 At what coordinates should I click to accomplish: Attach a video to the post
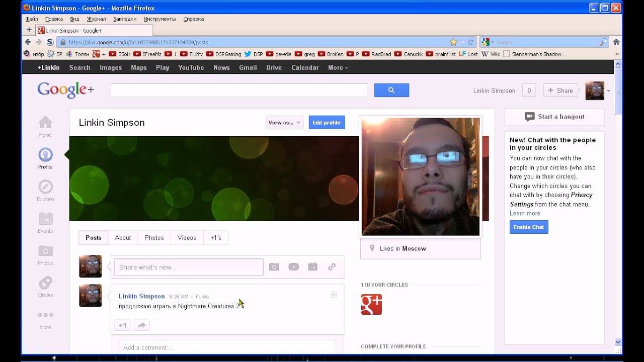click(x=293, y=267)
